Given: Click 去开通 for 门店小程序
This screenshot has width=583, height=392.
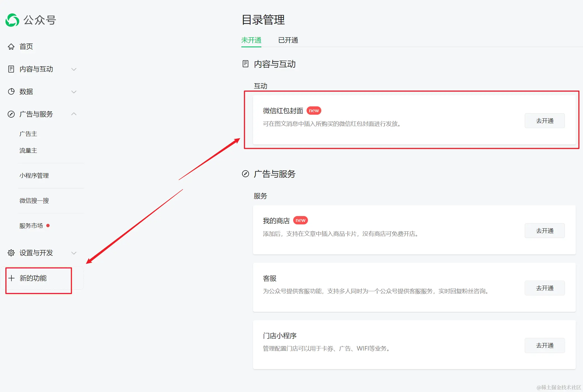Looking at the screenshot, I should pyautogui.click(x=545, y=346).
